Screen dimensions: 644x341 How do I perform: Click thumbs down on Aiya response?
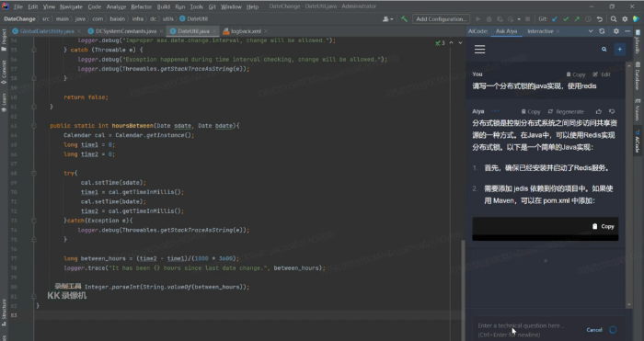click(612, 111)
